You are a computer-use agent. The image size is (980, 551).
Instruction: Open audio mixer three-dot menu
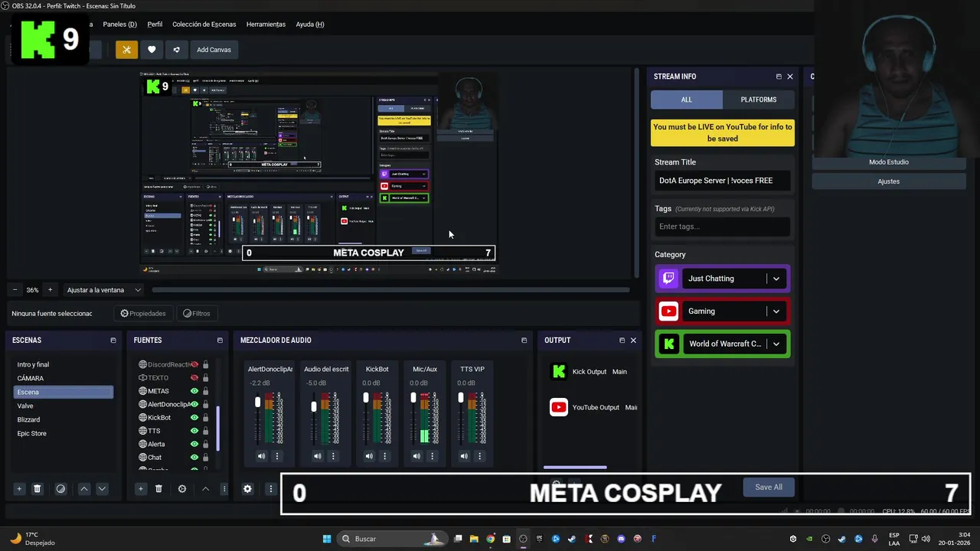coord(270,489)
